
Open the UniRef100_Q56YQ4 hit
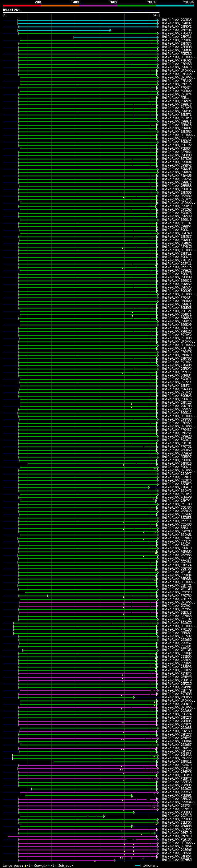[x=176, y=30]
